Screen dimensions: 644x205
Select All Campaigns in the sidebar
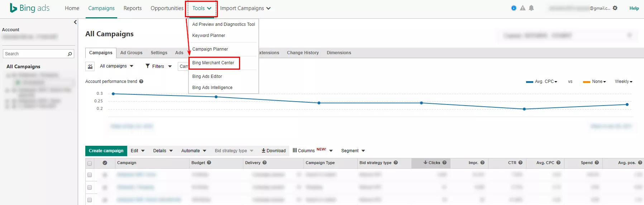pyautogui.click(x=23, y=67)
